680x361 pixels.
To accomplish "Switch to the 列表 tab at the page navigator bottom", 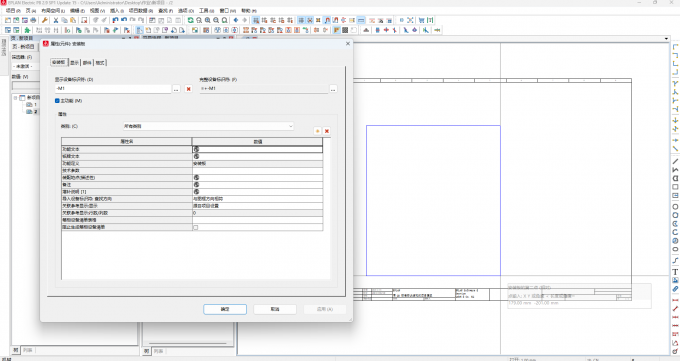I will coord(28,350).
